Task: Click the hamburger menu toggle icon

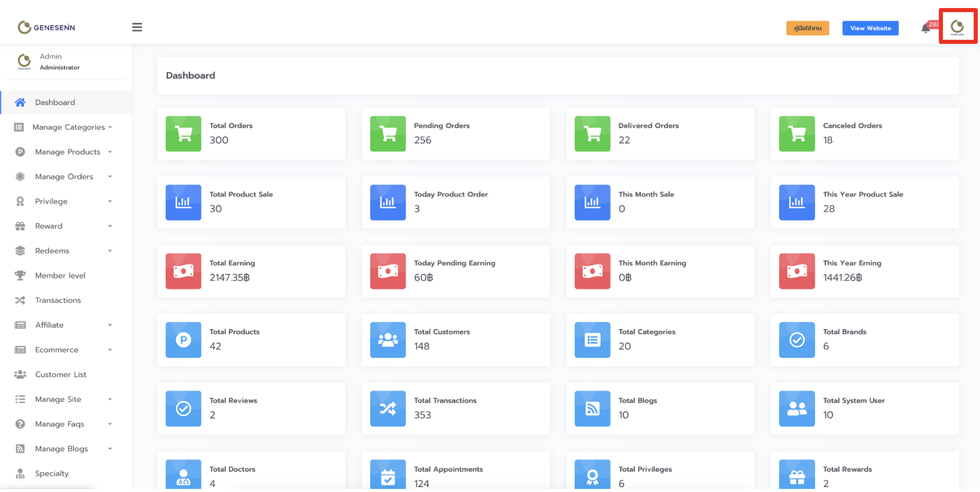Action: pyautogui.click(x=137, y=27)
